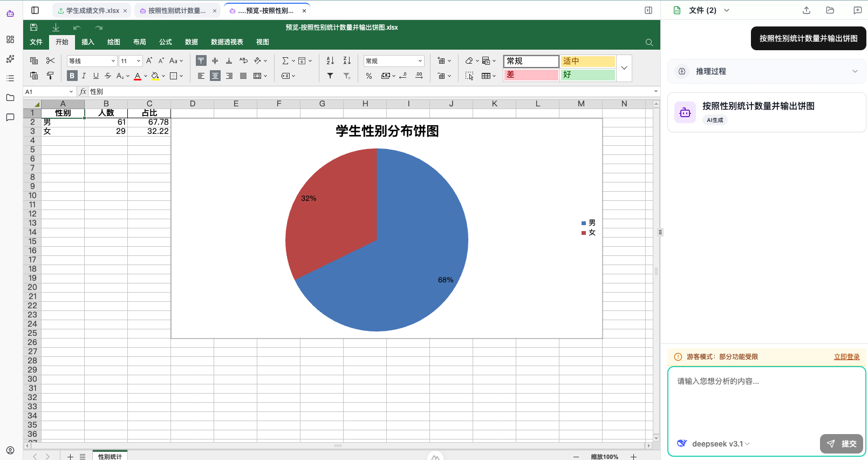The height and width of the screenshot is (460, 868).
Task: Click the cut scissors icon
Action: (50, 60)
